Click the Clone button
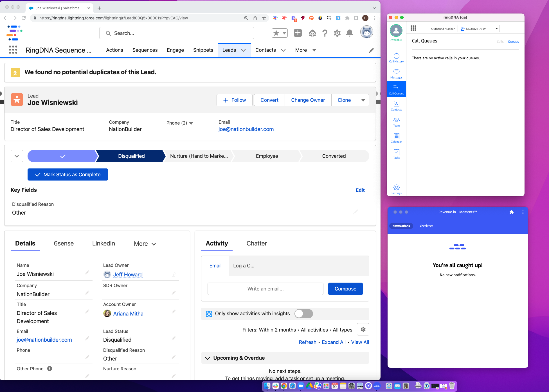The width and height of the screenshot is (549, 392). pos(344,100)
